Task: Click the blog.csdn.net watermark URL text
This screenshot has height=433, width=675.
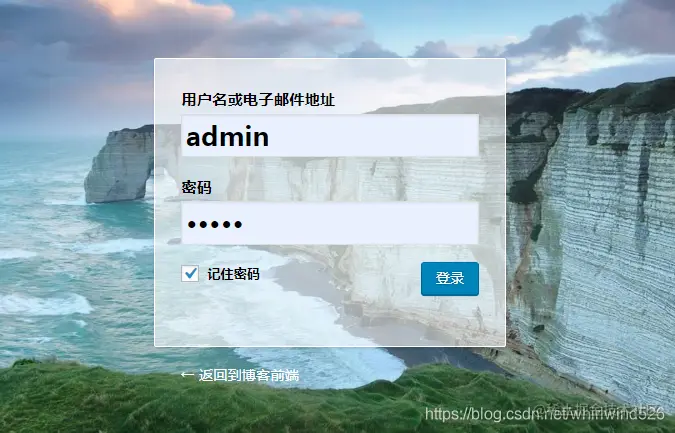Action: [x=544, y=414]
